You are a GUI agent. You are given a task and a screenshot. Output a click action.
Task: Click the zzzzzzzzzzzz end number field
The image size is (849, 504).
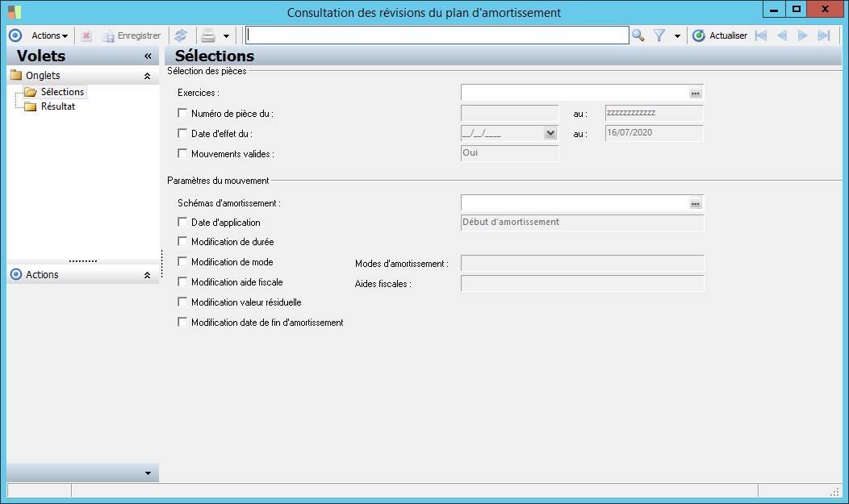654,113
